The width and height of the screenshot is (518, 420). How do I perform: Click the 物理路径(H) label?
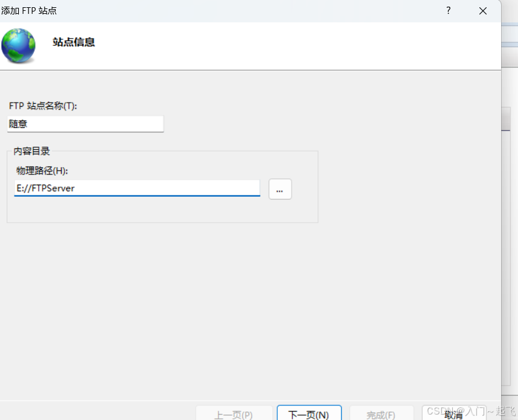click(x=42, y=171)
